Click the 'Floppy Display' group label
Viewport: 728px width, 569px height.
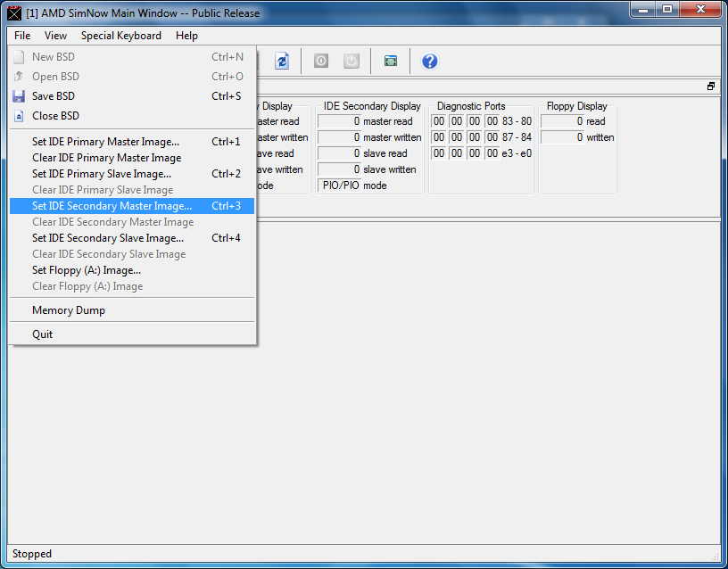576,106
